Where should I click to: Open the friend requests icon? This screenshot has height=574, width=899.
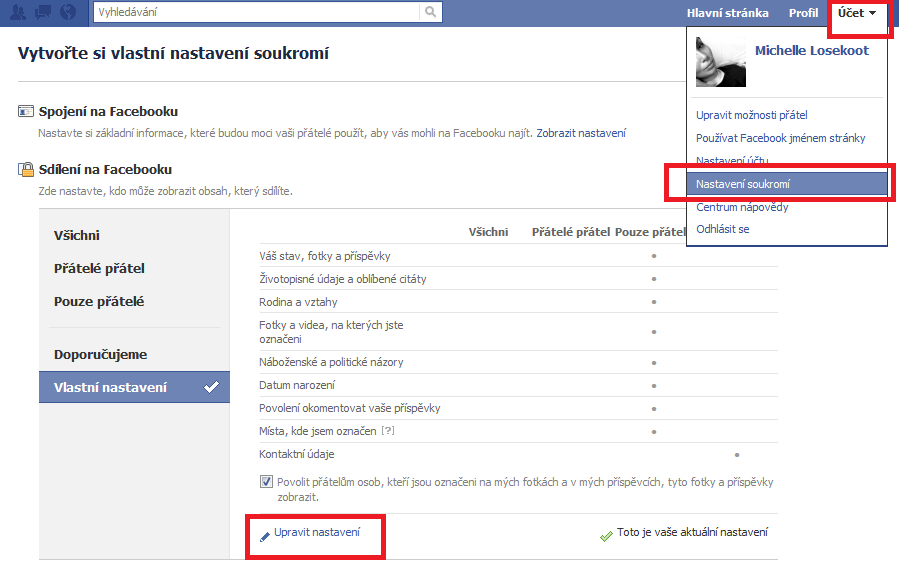coord(18,12)
